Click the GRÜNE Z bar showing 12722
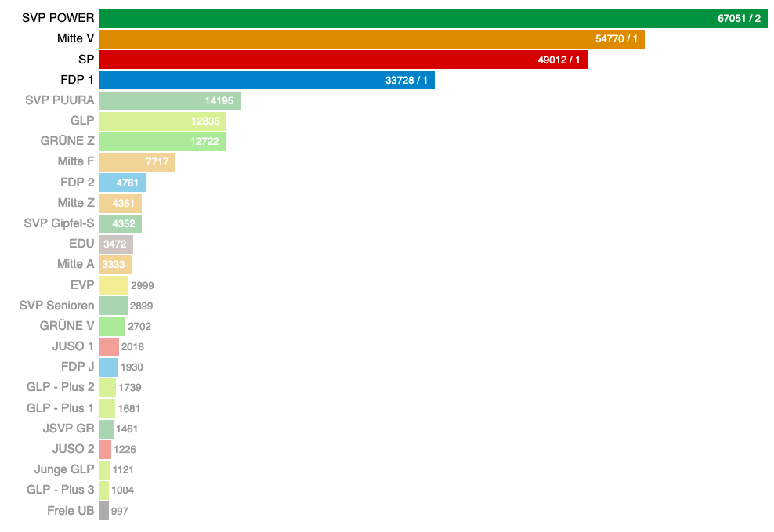This screenshot has width=774, height=532. tap(162, 142)
